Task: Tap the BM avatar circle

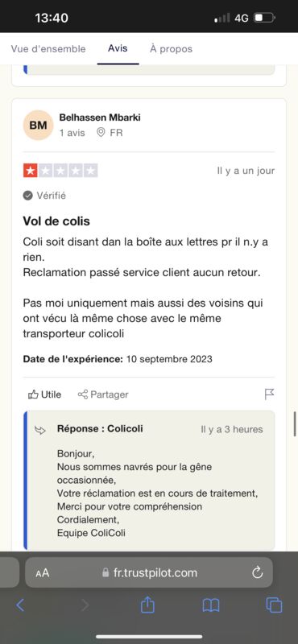Action: tap(38, 126)
